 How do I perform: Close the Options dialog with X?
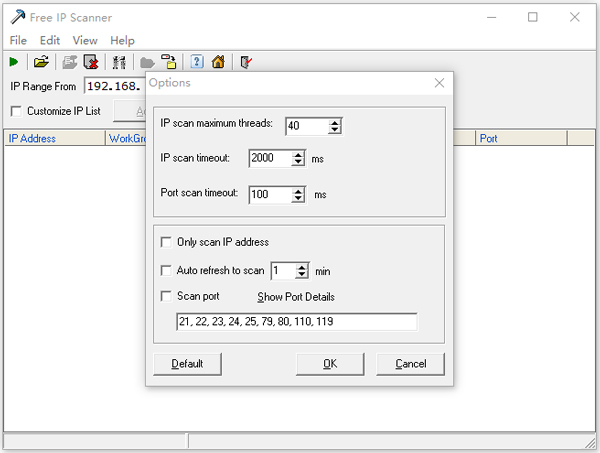pyautogui.click(x=439, y=83)
